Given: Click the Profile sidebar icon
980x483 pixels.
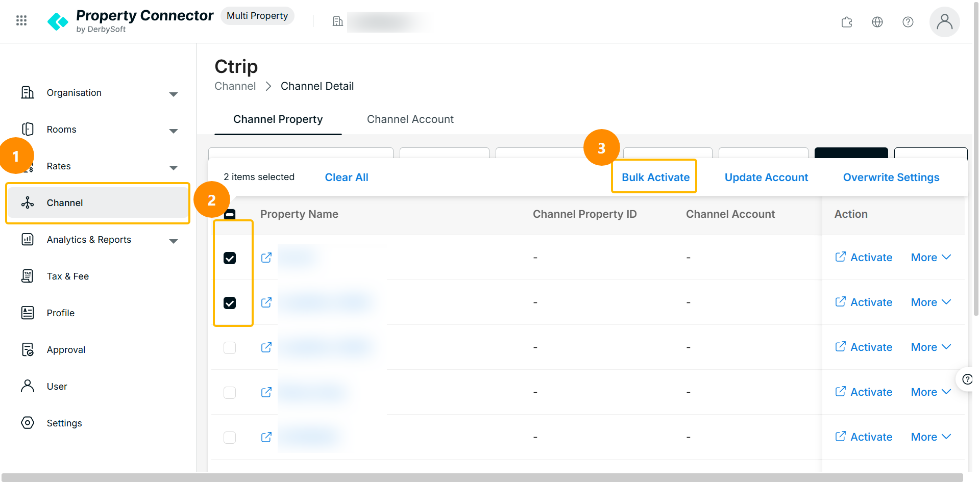Looking at the screenshot, I should tap(28, 313).
